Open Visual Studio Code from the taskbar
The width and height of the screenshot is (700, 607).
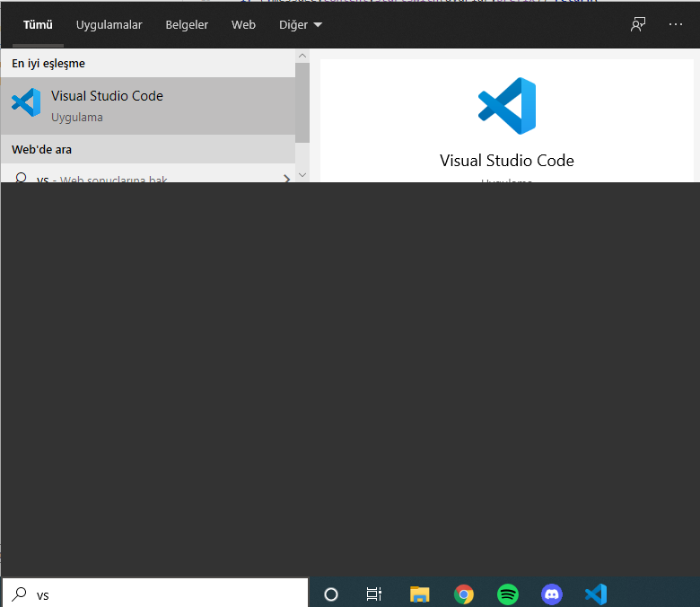(x=596, y=594)
